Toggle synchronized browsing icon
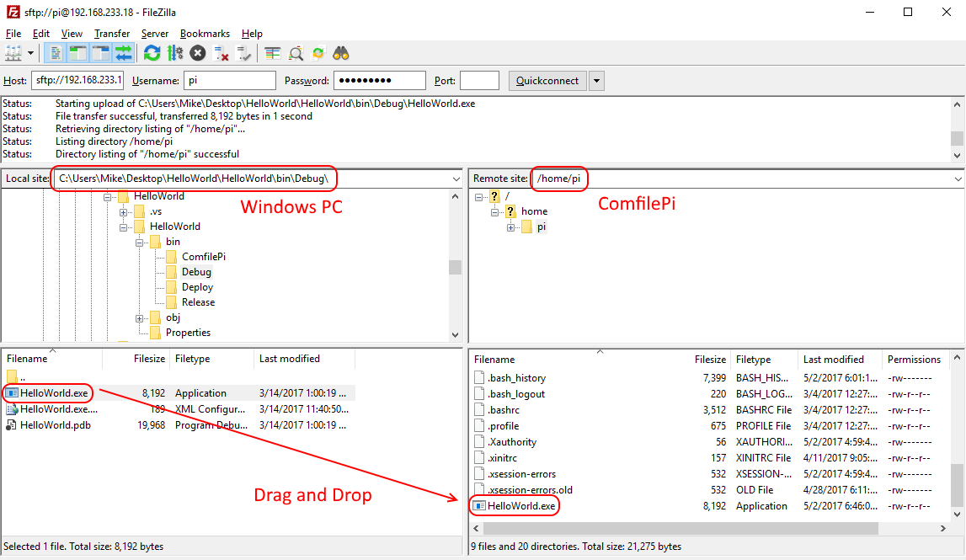 (x=318, y=53)
